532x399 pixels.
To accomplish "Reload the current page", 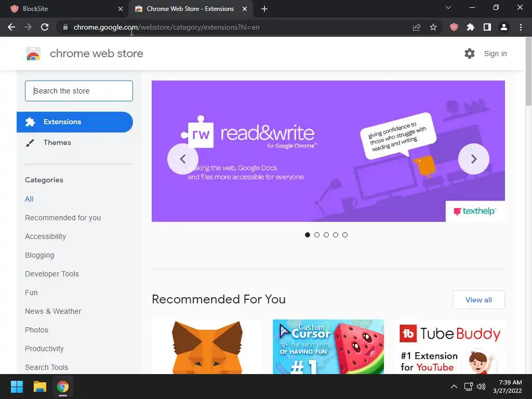I will [x=45, y=27].
